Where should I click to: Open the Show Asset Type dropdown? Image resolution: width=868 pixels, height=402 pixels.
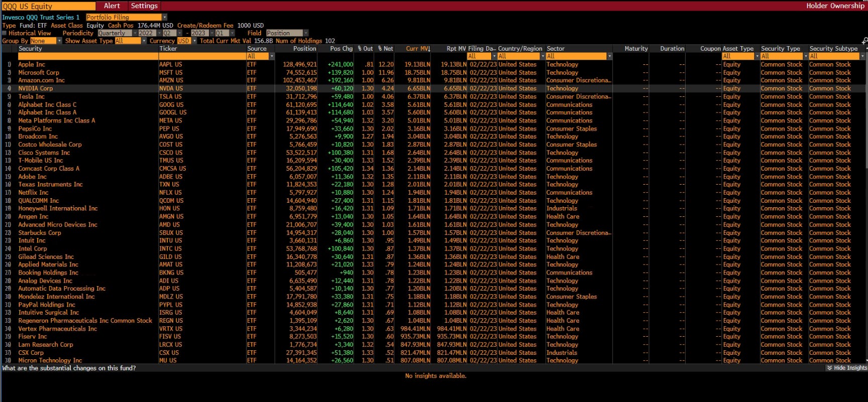(x=131, y=41)
